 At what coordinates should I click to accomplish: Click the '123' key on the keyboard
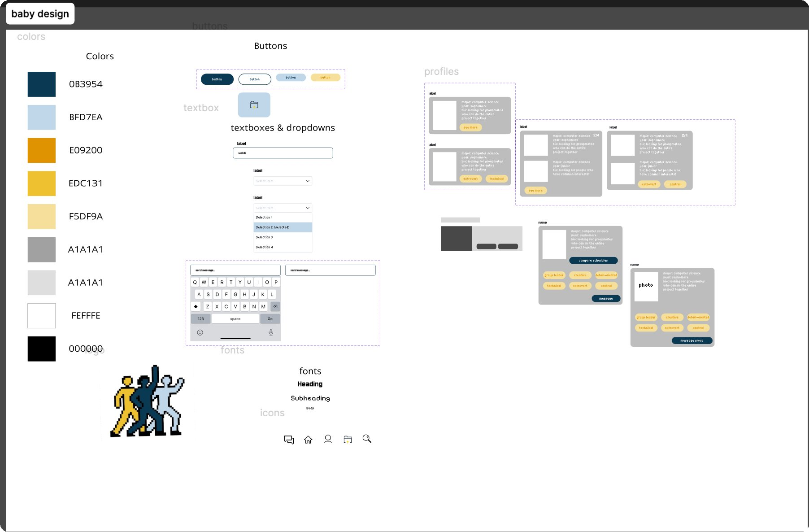coord(200,319)
